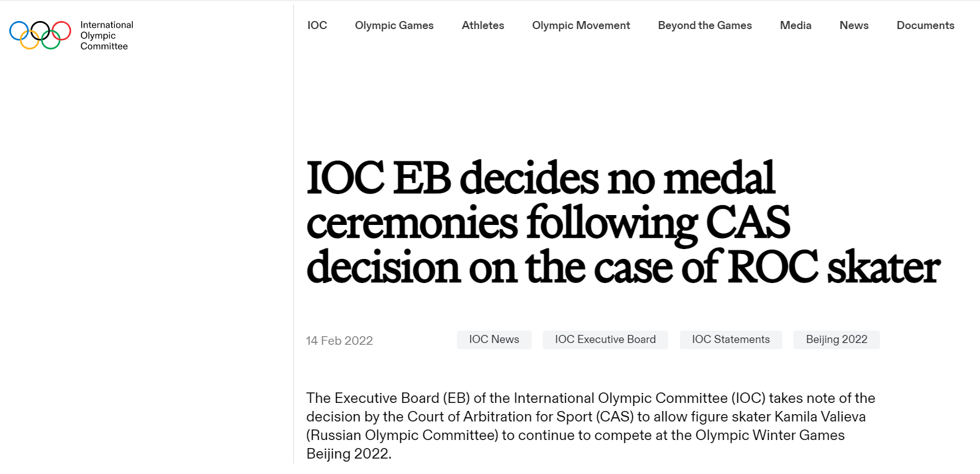The height and width of the screenshot is (474, 980).
Task: Select Beyond the Games in navigation
Action: coord(705,25)
